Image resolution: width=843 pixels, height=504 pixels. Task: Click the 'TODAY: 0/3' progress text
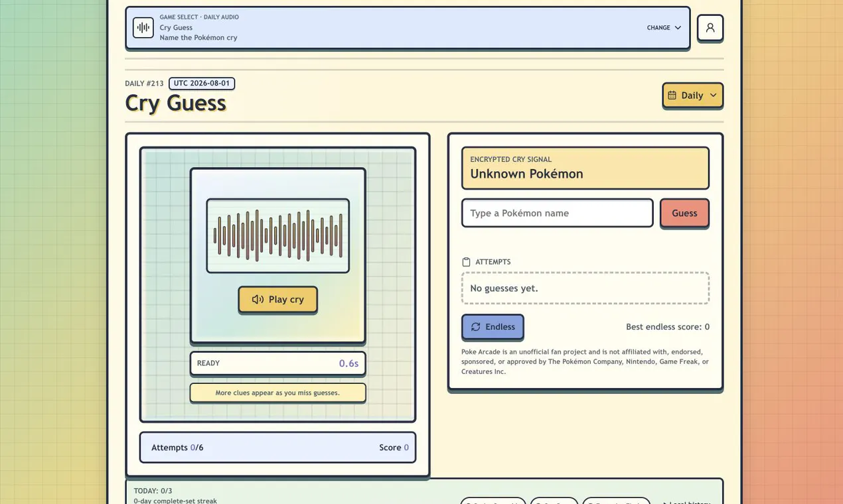coord(153,491)
